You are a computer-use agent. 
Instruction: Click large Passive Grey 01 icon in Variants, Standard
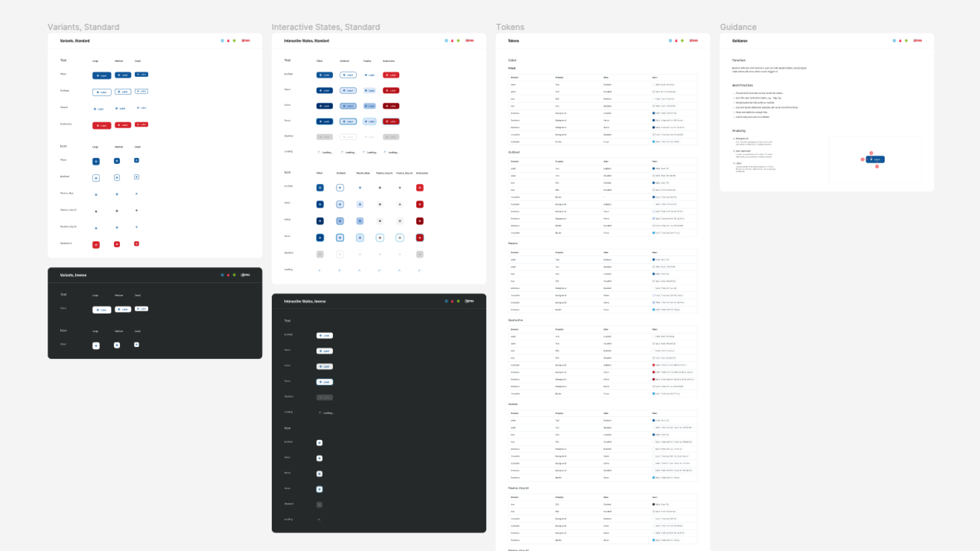96,211
